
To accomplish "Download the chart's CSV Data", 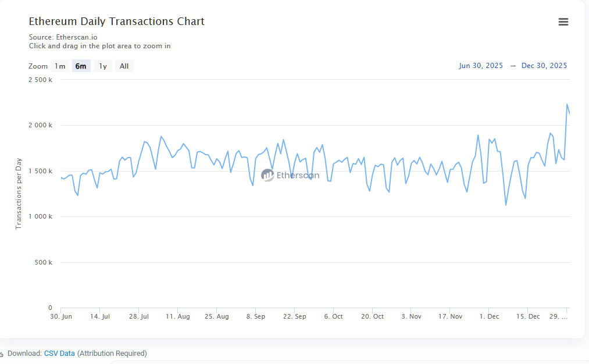I will pos(59,353).
